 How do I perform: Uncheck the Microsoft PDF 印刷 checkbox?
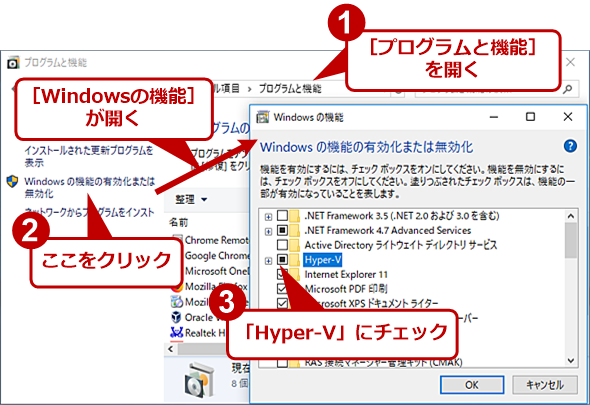click(x=282, y=289)
